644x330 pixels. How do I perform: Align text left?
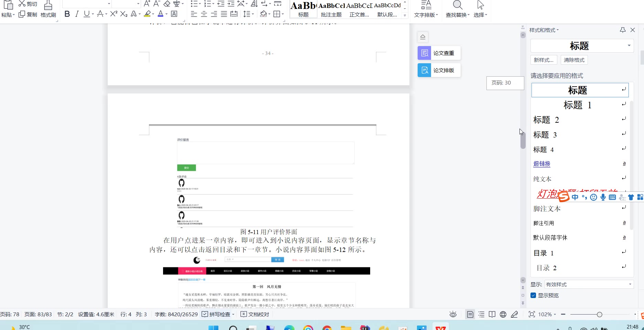click(194, 14)
